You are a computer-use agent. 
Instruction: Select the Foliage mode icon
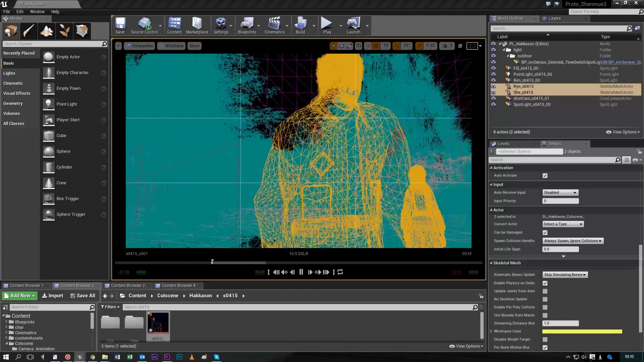64,31
